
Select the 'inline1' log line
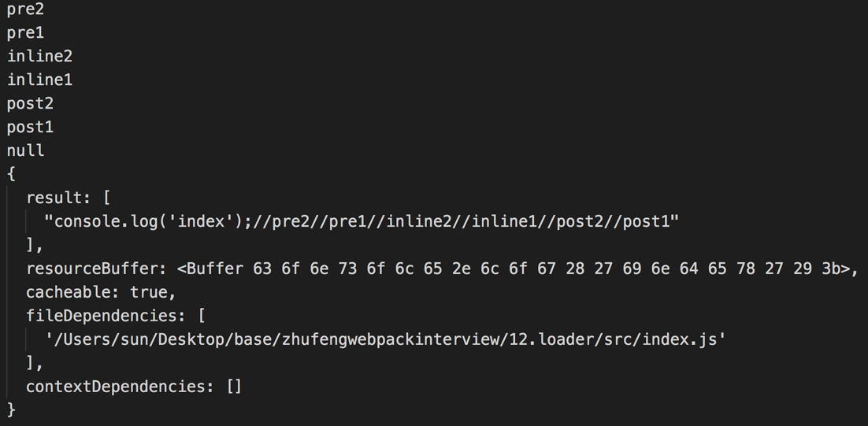point(39,80)
